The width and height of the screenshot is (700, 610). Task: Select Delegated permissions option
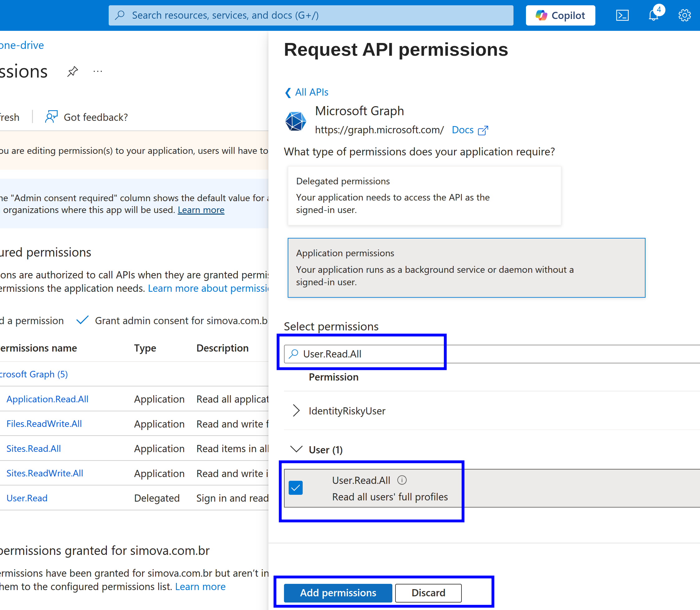click(x=424, y=195)
